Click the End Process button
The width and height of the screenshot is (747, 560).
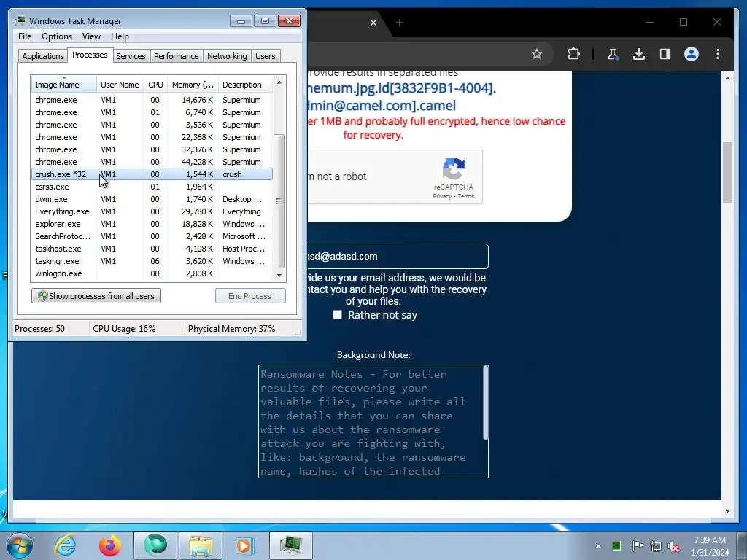[x=250, y=296]
